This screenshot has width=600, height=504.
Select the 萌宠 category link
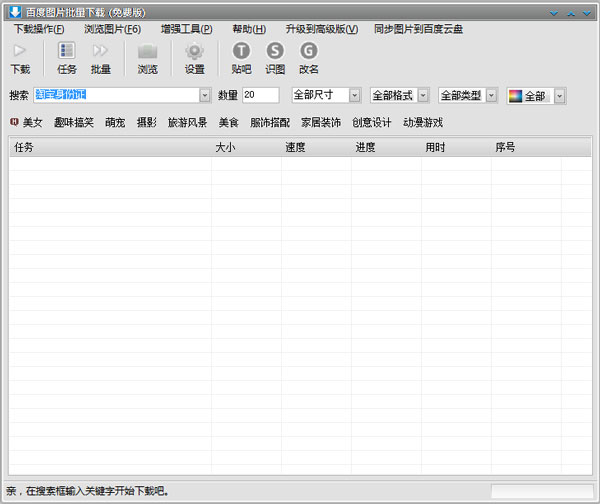tap(115, 122)
